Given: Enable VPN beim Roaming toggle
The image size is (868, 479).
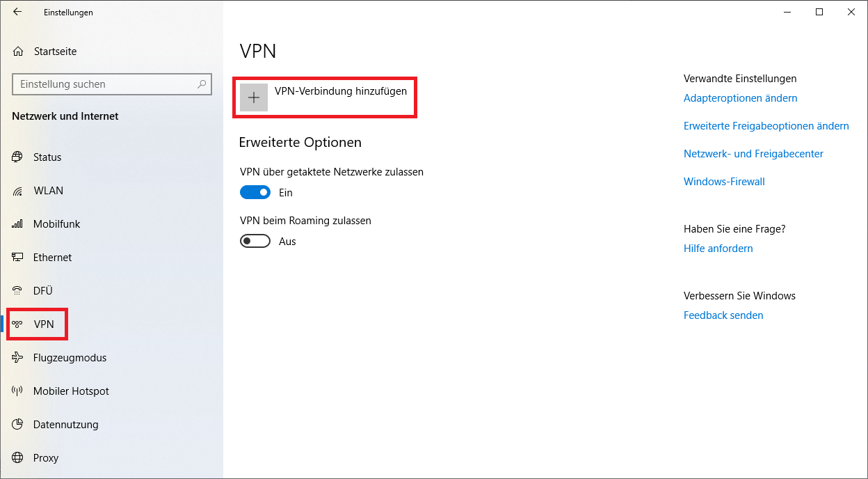Looking at the screenshot, I should [x=255, y=242].
